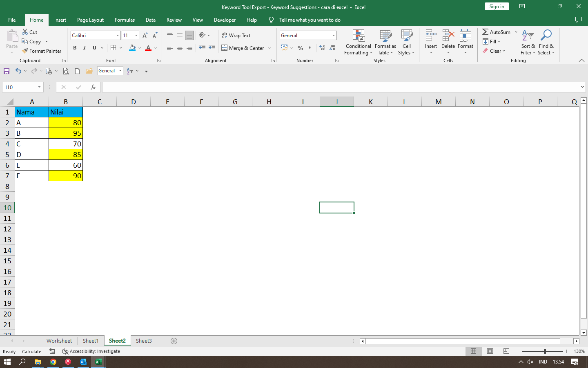The width and height of the screenshot is (588, 368).
Task: Click Decrease Indent icon
Action: tap(202, 48)
